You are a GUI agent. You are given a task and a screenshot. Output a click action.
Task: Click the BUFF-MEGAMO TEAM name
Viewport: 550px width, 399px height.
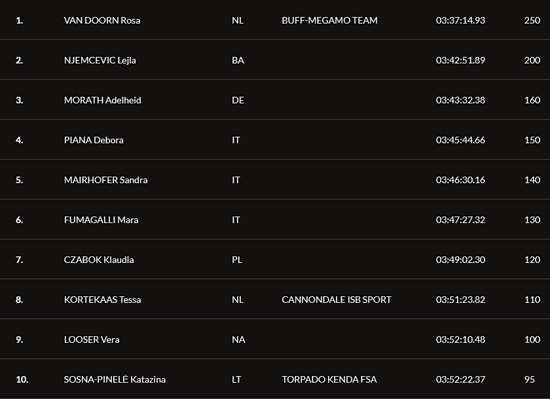point(330,20)
